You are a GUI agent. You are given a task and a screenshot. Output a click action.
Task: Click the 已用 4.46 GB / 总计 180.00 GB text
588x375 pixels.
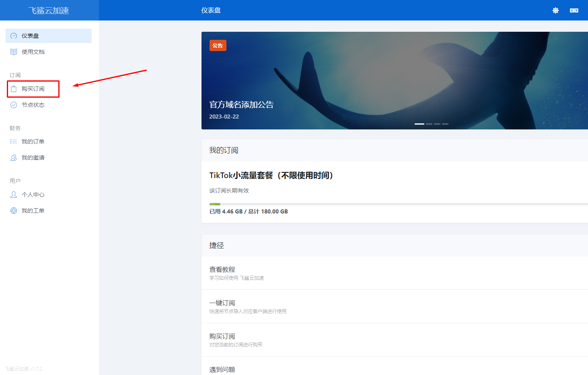click(x=249, y=211)
